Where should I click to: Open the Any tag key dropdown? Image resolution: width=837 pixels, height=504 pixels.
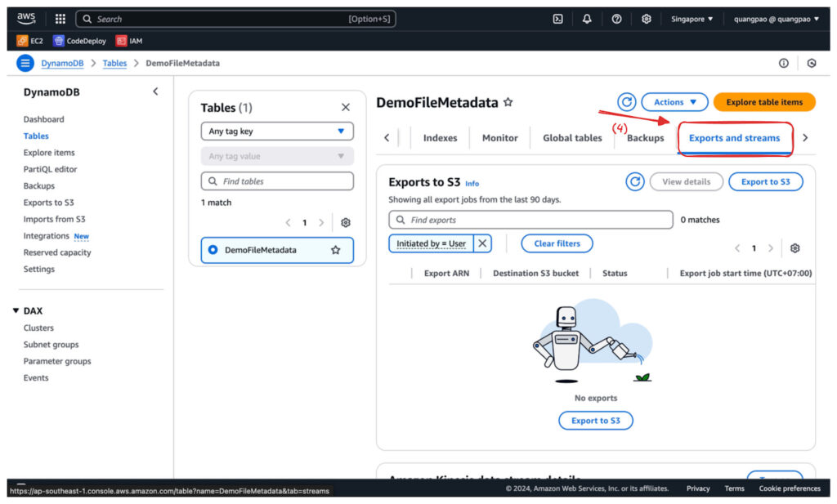pyautogui.click(x=277, y=132)
